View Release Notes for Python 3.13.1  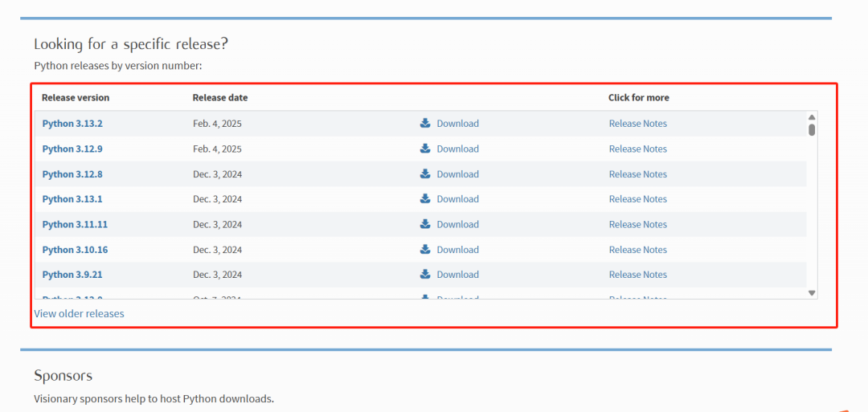[x=637, y=199]
